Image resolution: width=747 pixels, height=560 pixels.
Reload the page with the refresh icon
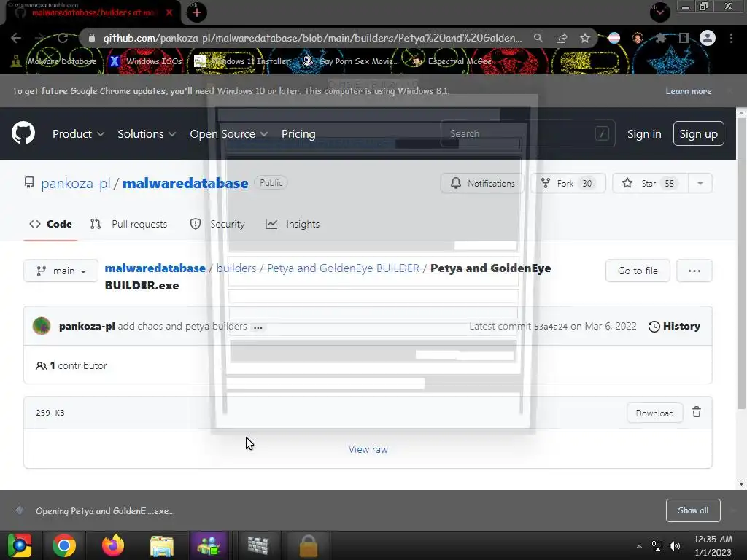63,38
